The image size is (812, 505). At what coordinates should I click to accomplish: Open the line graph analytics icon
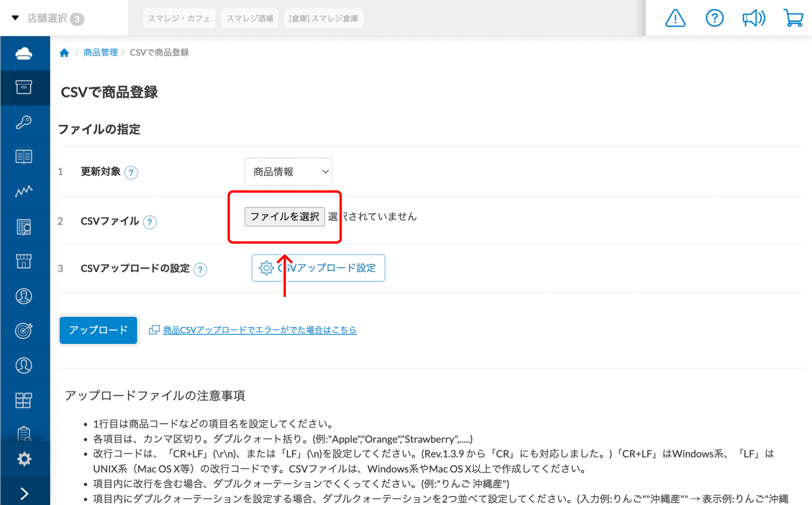[x=24, y=191]
